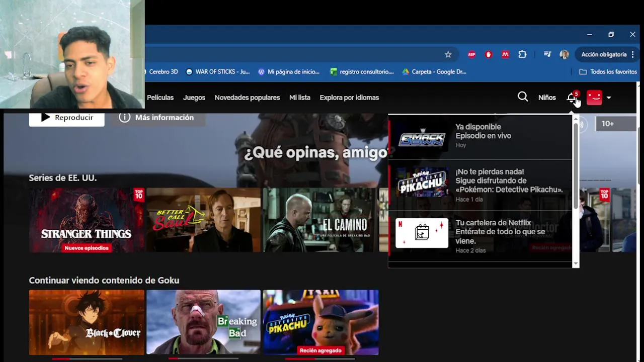Image resolution: width=644 pixels, height=362 pixels.
Task: Open Chrome three-dot menu
Action: (632, 54)
